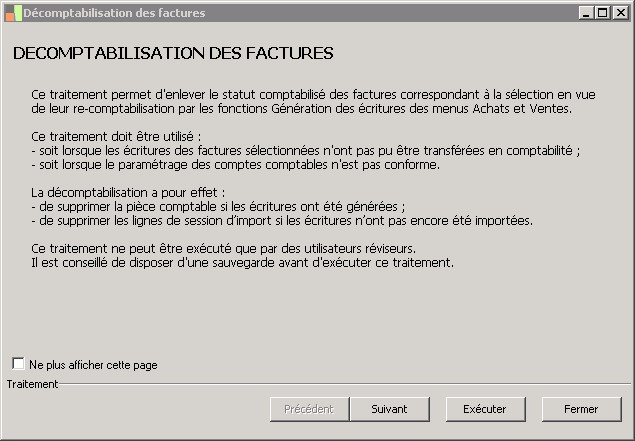Click the application icon in the title bar
This screenshot has height=441, width=635.
click(12, 13)
